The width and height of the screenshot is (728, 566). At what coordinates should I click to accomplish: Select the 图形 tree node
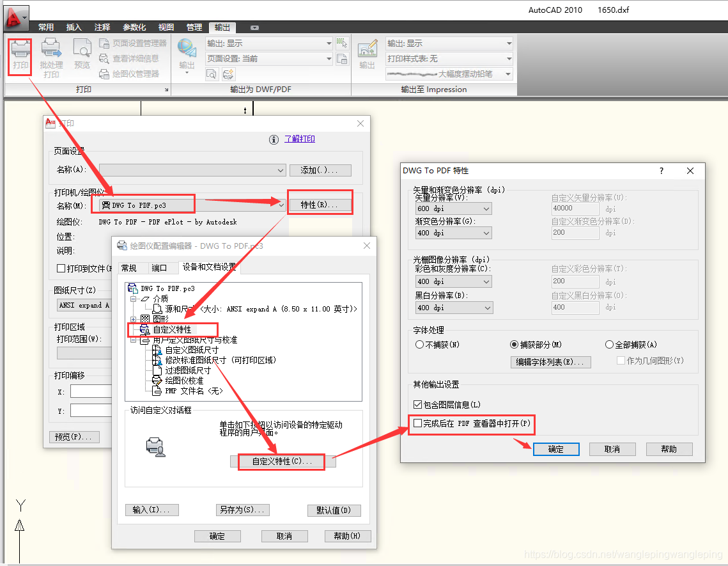click(x=155, y=318)
